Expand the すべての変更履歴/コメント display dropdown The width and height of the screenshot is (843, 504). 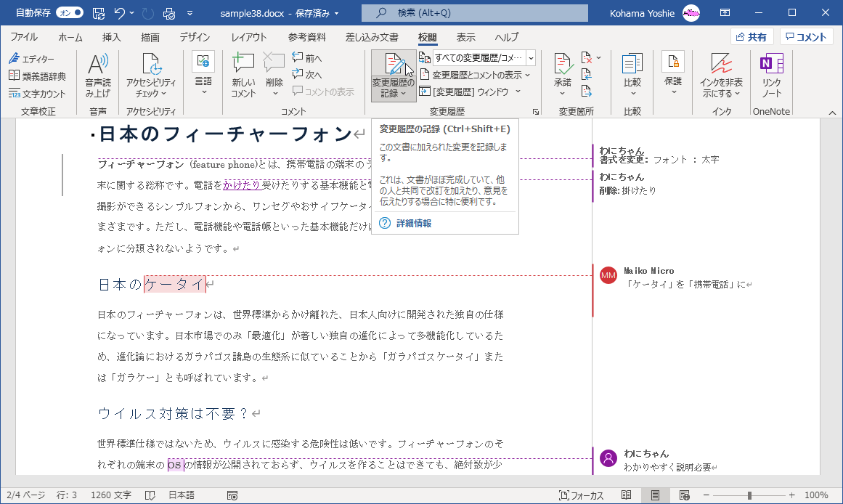pyautogui.click(x=531, y=58)
